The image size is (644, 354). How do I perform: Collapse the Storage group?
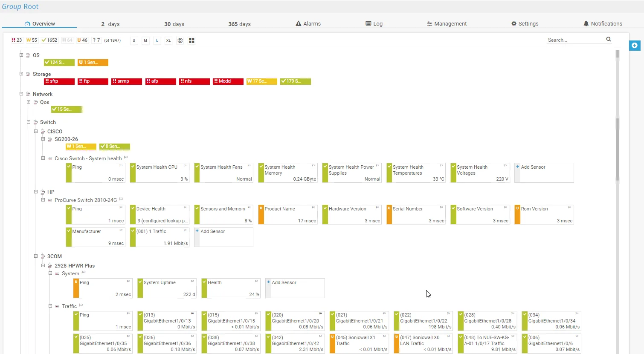point(21,74)
